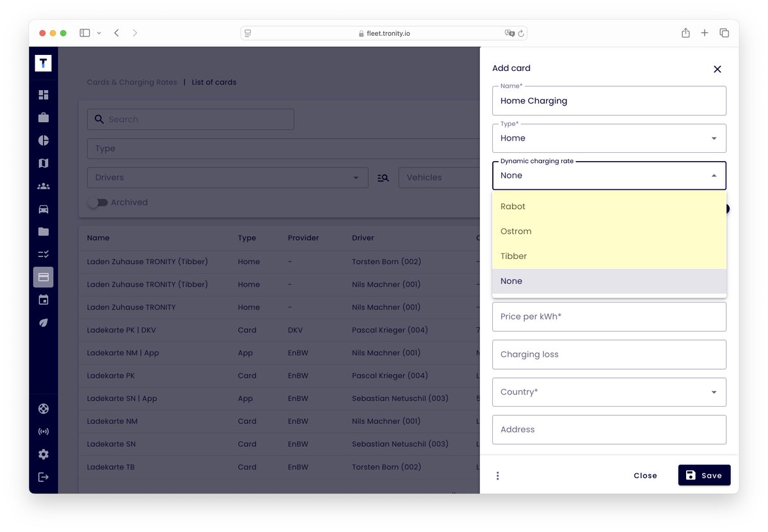Open the dashboard icon in sidebar
The height and width of the screenshot is (532, 768).
click(x=44, y=95)
